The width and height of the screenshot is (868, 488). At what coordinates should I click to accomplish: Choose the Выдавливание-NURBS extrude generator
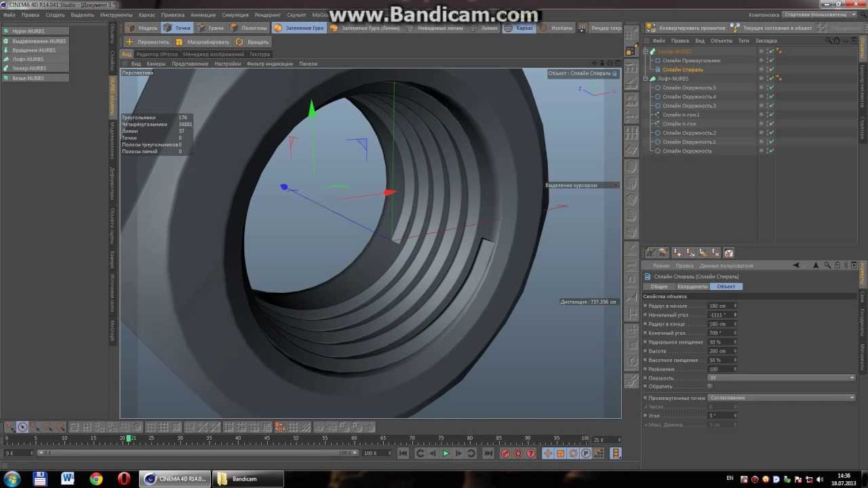35,41
